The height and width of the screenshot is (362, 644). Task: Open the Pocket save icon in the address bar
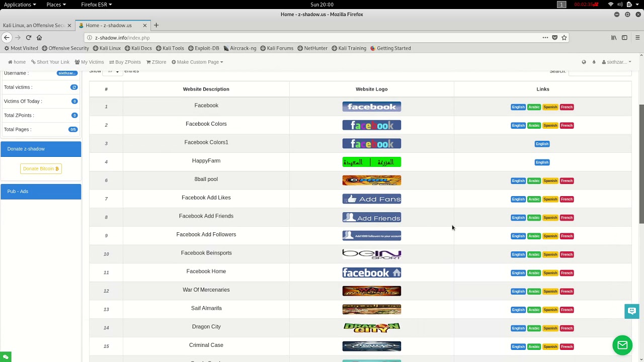coord(555,38)
